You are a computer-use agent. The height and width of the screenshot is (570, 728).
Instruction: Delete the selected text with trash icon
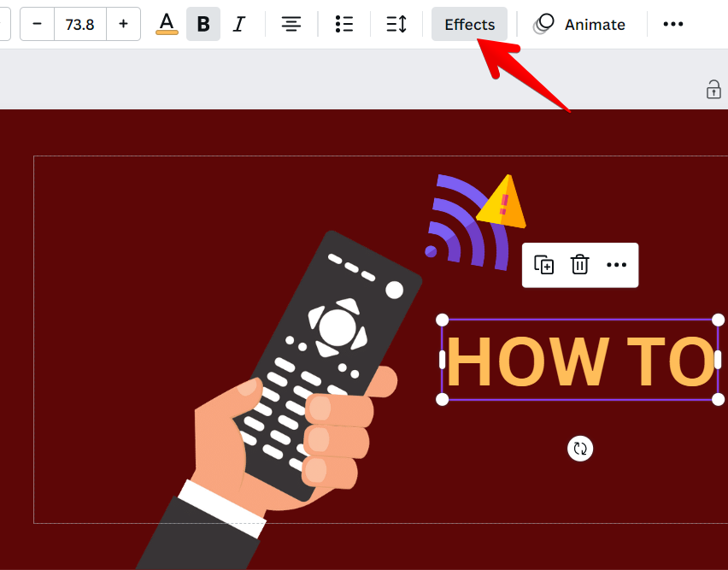[580, 265]
